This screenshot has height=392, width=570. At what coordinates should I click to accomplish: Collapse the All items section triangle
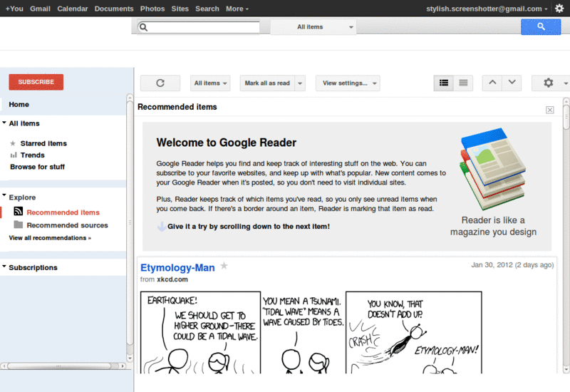(x=4, y=123)
